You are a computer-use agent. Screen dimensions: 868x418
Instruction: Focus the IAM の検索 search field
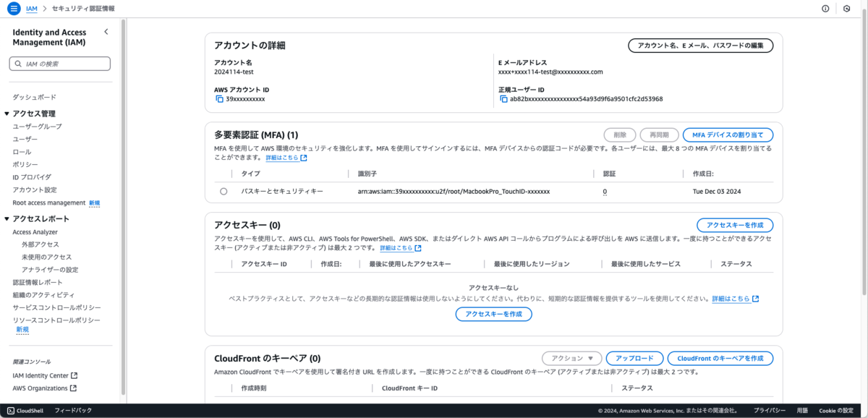pos(59,64)
